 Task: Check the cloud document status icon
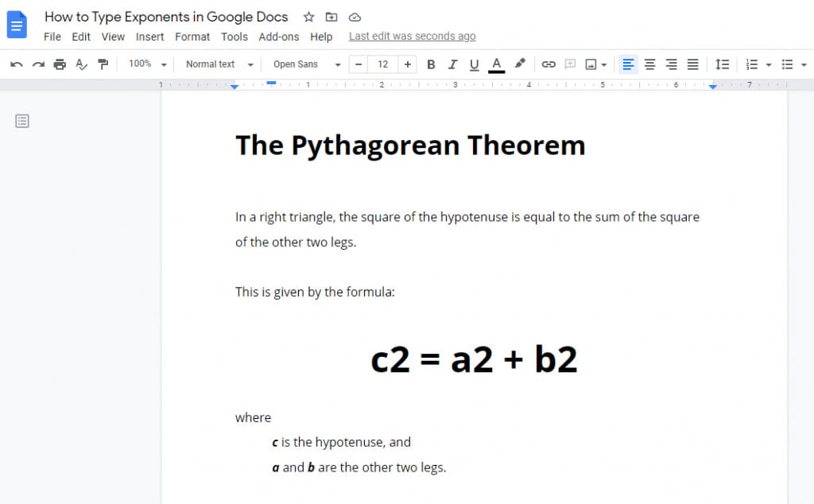click(355, 17)
